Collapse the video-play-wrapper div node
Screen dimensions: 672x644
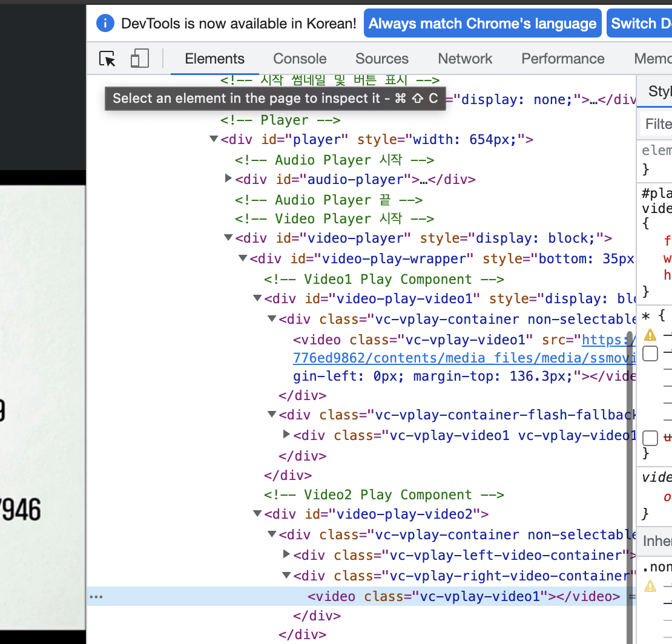(x=243, y=258)
